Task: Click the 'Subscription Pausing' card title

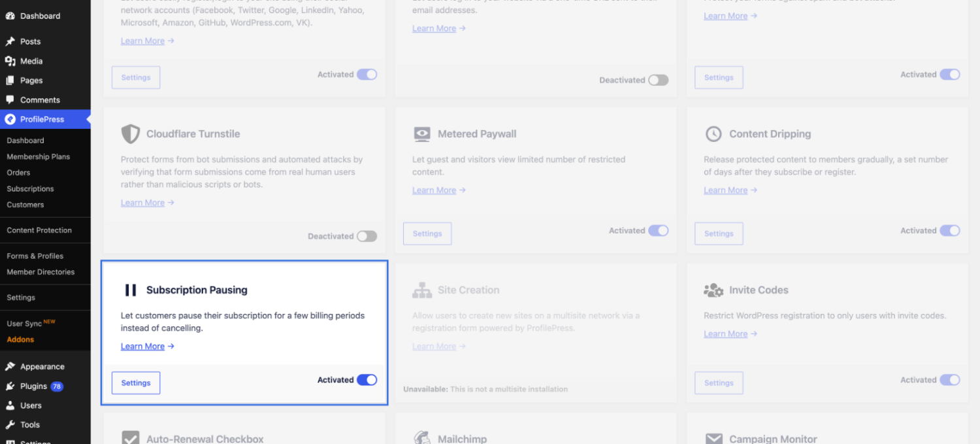Action: (197, 290)
